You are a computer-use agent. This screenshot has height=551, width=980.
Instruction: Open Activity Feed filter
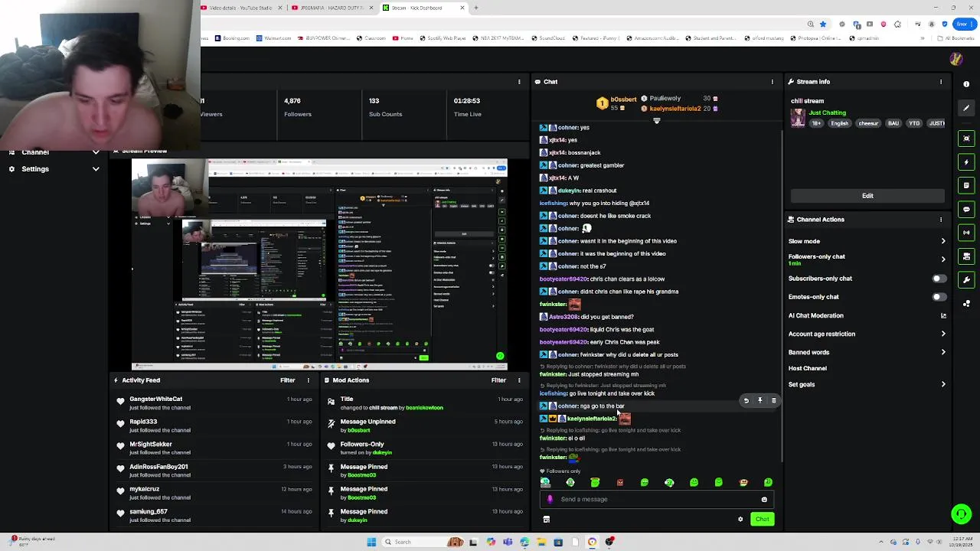point(287,380)
